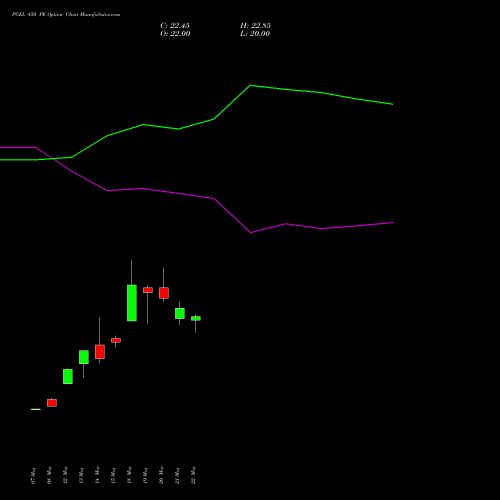Click the low value 'L: 20.00'
The height and width of the screenshot is (500, 500).
255,34
